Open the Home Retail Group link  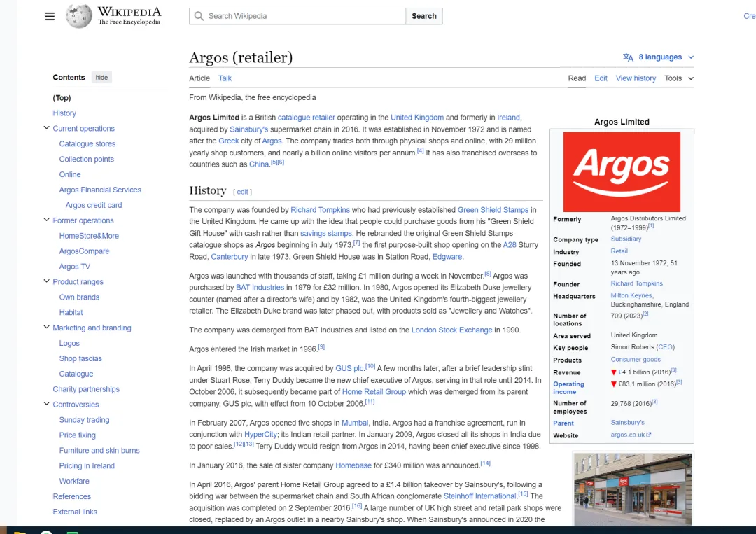374,392
